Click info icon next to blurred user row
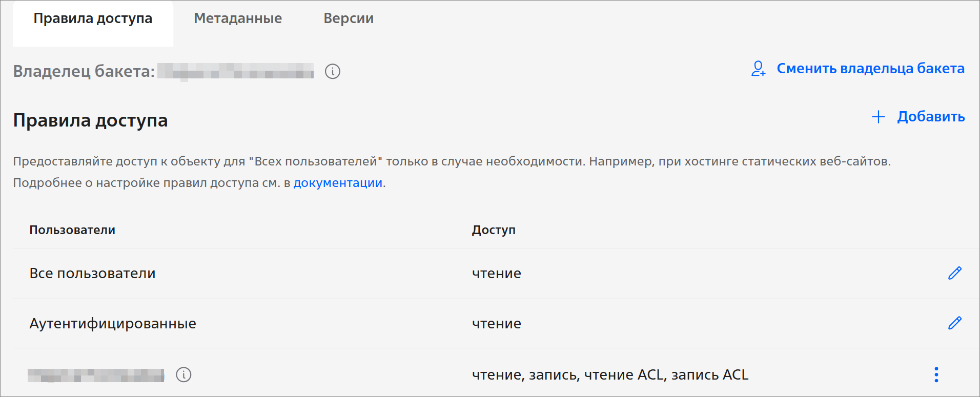Screen dimensions: 980x397 click(x=183, y=374)
